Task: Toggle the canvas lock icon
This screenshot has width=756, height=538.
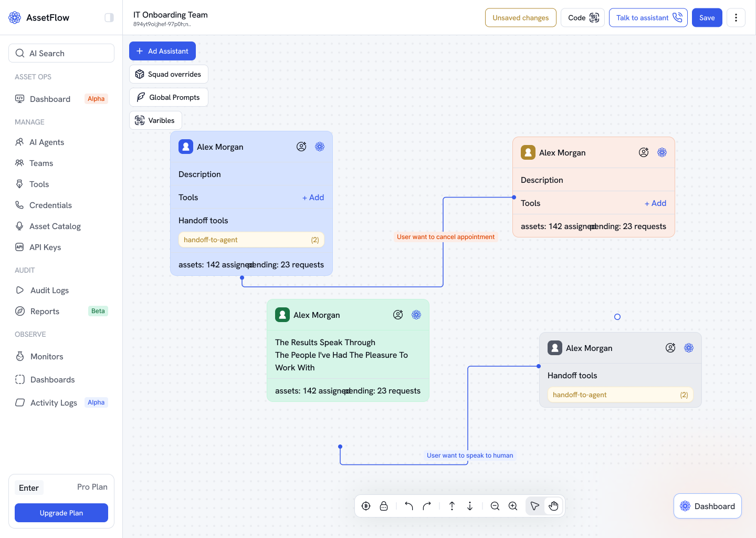Action: [x=384, y=506]
